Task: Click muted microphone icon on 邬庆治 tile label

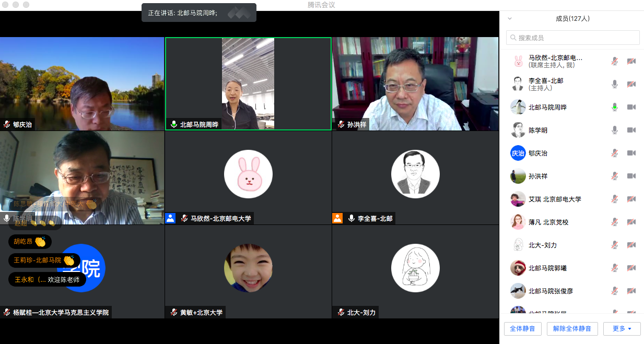Action: [x=7, y=124]
